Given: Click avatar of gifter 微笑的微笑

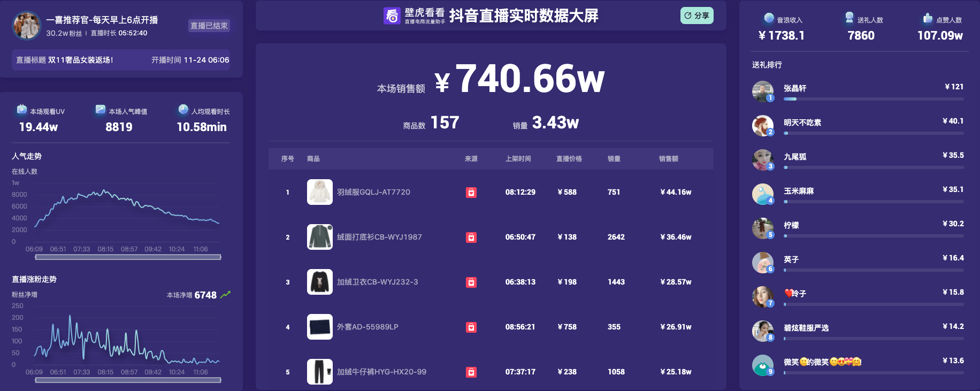Looking at the screenshot, I should (x=763, y=365).
